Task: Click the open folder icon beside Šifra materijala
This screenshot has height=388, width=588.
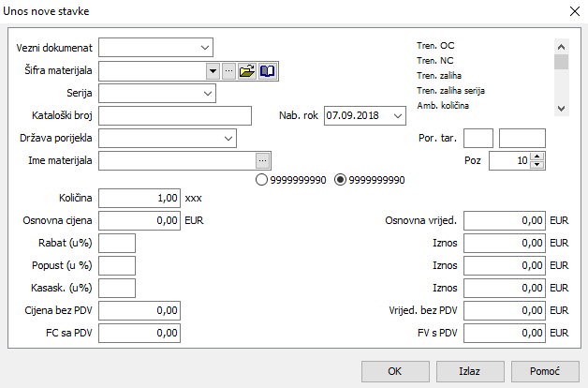Action: click(247, 70)
